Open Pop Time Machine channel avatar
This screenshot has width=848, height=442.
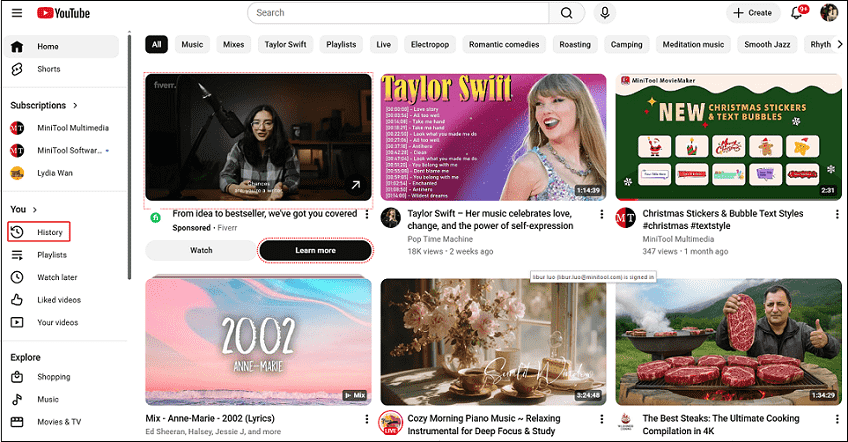coord(390,218)
